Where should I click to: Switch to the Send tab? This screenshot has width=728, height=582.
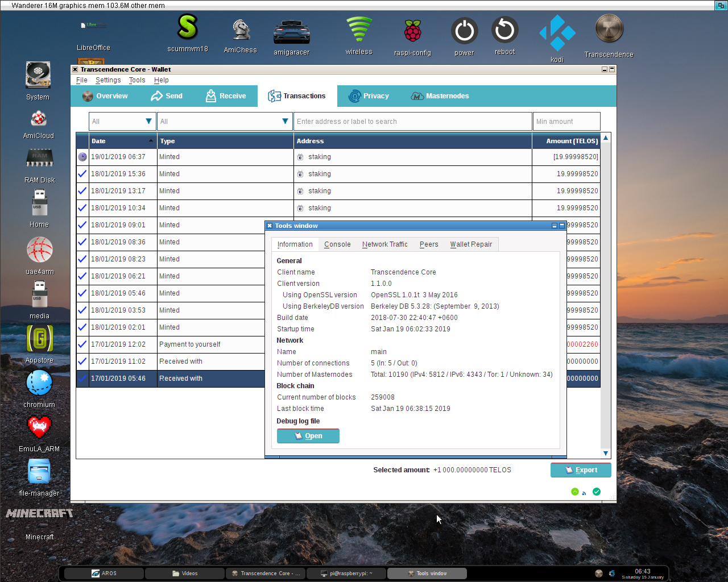coord(167,96)
